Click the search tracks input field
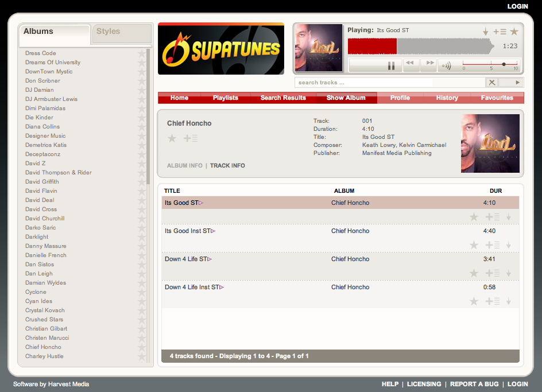 390,82
